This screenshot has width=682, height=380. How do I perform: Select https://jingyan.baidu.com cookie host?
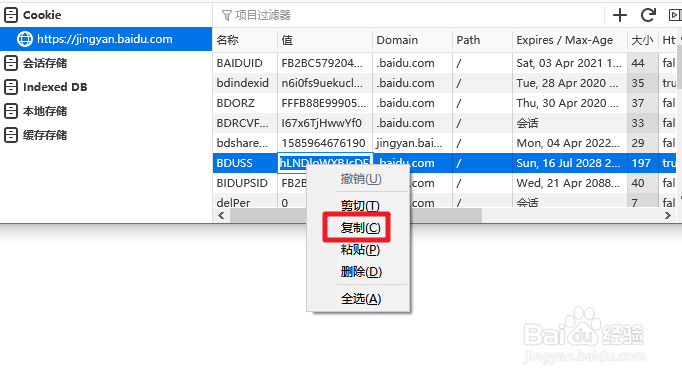106,39
